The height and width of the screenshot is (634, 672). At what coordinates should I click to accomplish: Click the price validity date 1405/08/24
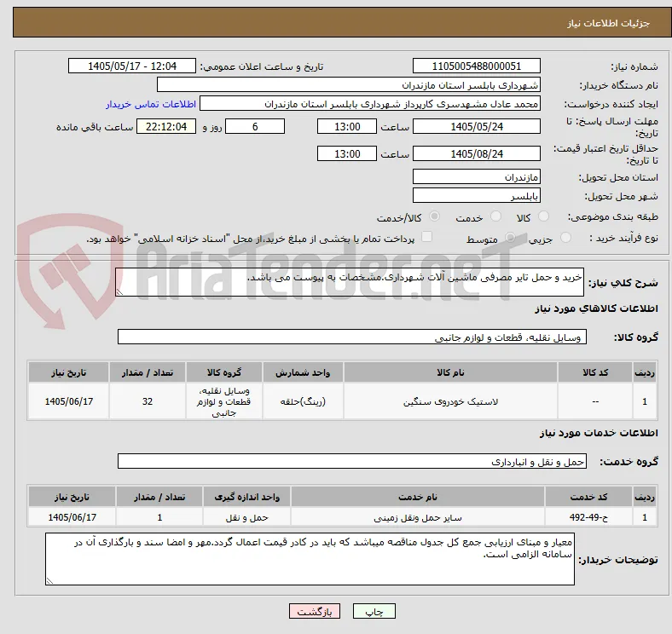coord(476,153)
